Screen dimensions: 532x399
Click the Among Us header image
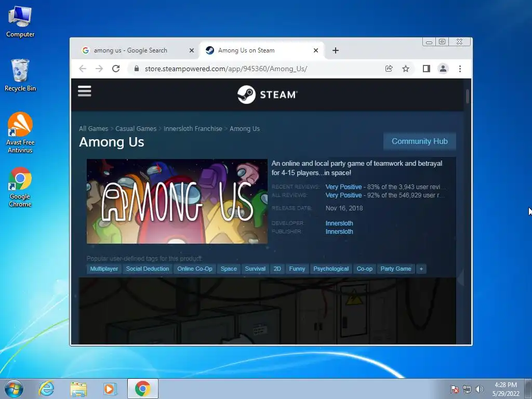click(x=177, y=201)
